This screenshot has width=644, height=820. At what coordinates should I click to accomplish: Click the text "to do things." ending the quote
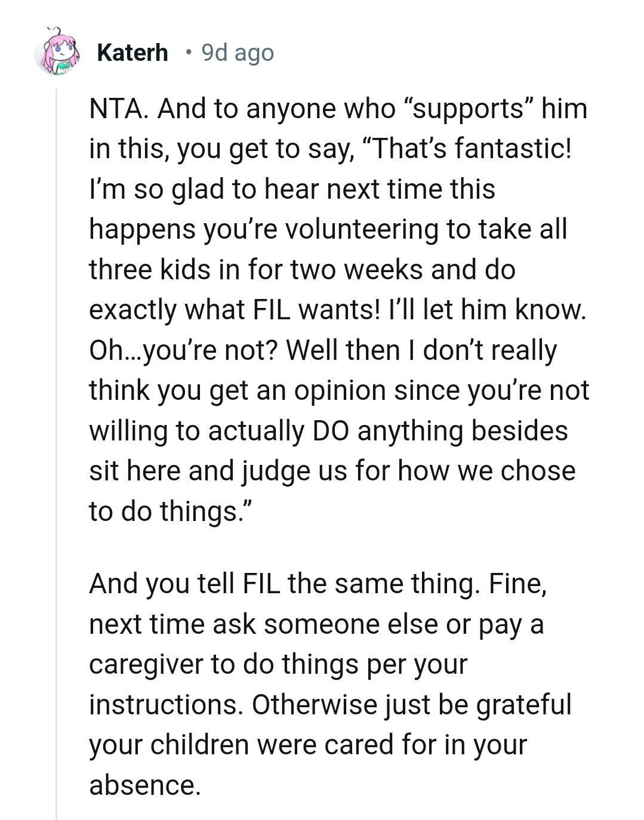point(171,511)
